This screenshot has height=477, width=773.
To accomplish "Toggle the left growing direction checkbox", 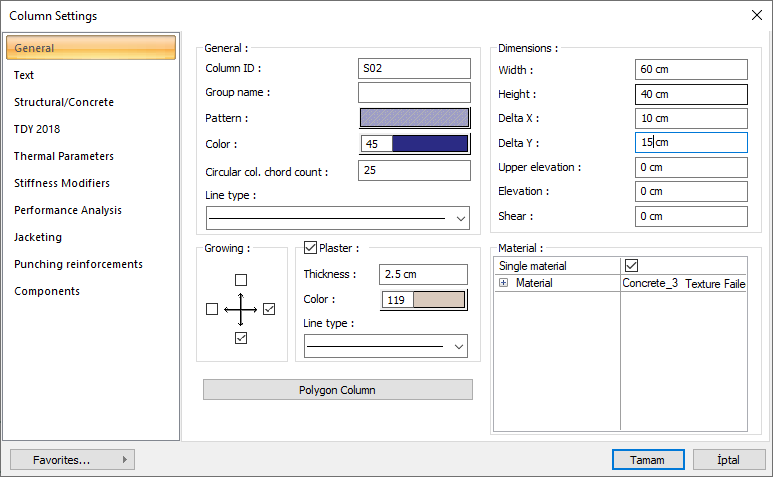I will pos(211,310).
